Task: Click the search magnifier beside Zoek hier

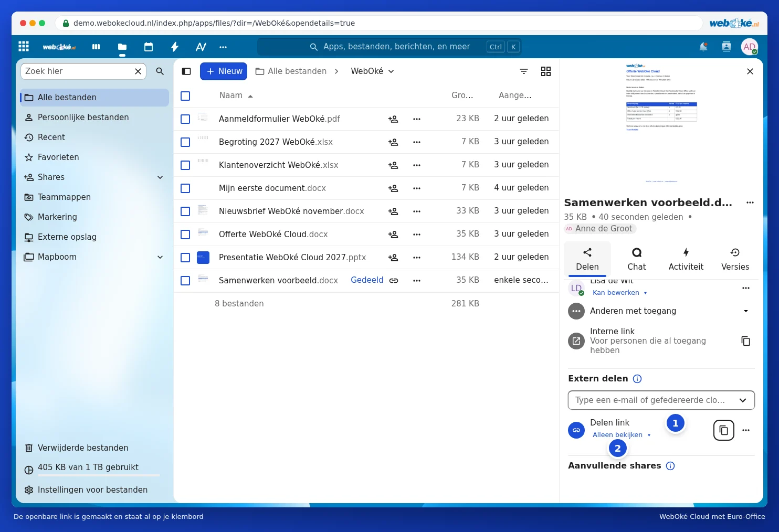Action: point(160,71)
